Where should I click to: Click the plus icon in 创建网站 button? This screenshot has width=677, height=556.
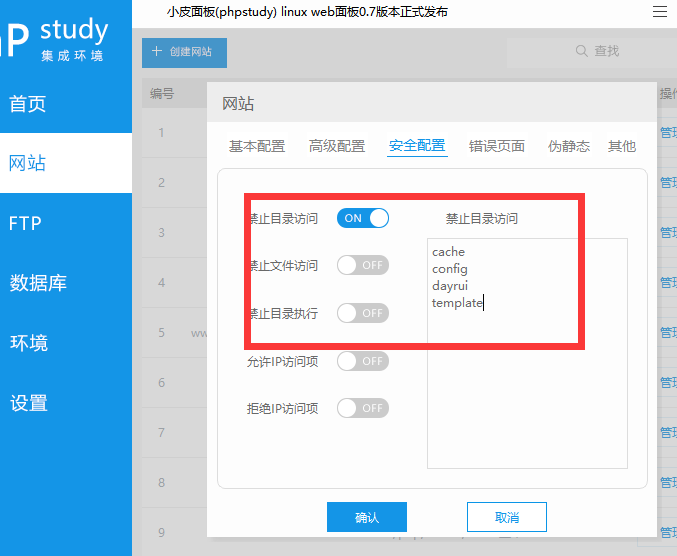tap(156, 51)
